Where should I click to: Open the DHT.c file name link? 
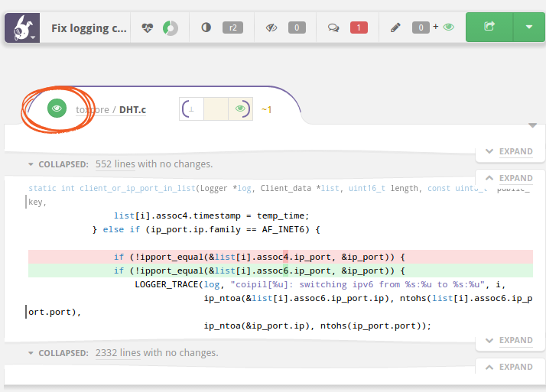132,109
